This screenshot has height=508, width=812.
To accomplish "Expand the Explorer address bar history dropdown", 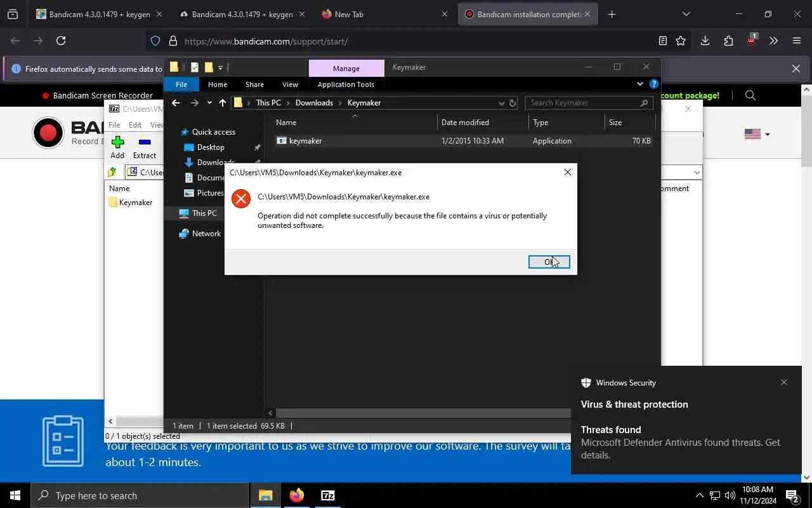I will (501, 103).
